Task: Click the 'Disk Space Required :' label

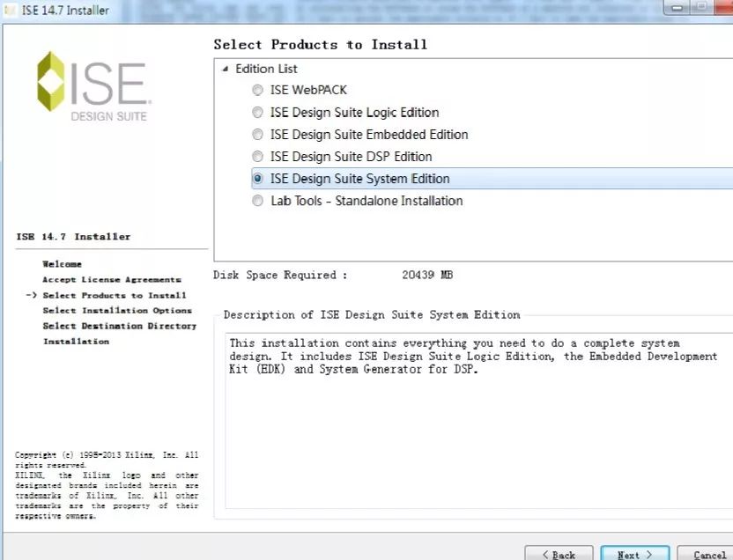Action: click(280, 275)
